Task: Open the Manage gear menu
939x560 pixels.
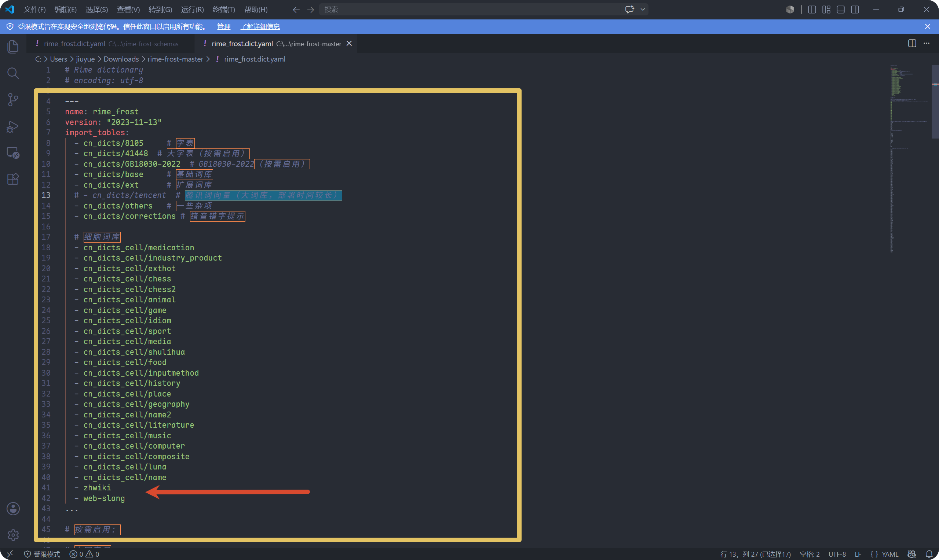Action: [x=13, y=535]
